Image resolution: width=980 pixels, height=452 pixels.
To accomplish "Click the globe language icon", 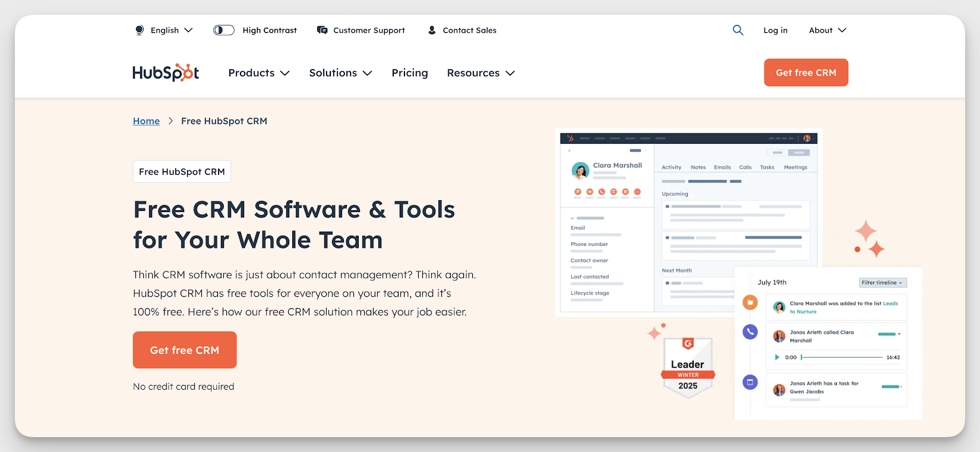I will click(x=140, y=30).
